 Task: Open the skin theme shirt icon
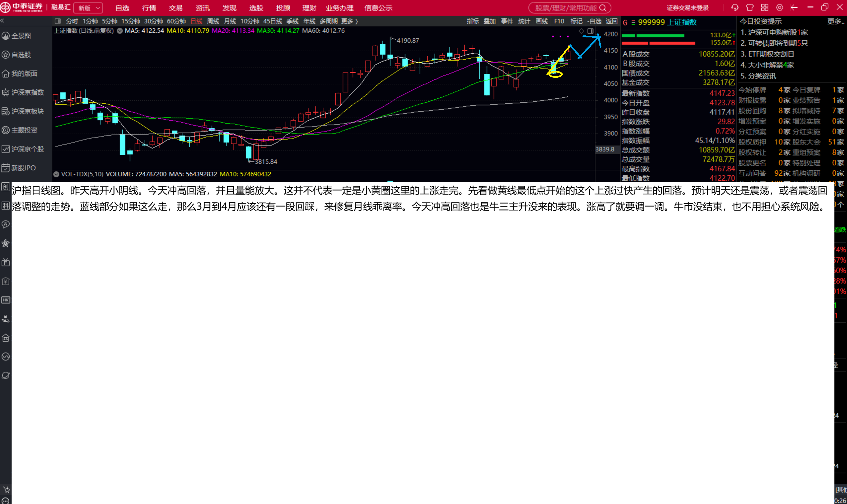pos(750,8)
